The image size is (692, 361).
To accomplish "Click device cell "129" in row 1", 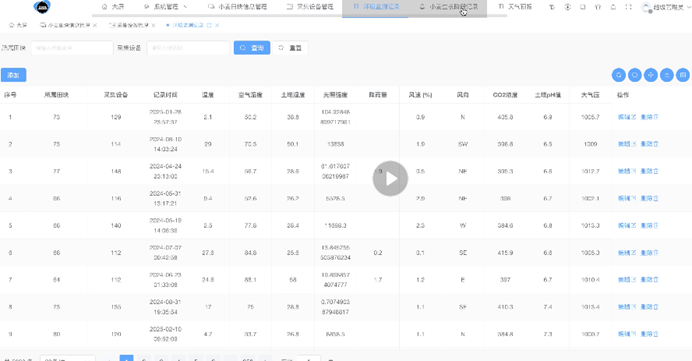I will tap(116, 117).
